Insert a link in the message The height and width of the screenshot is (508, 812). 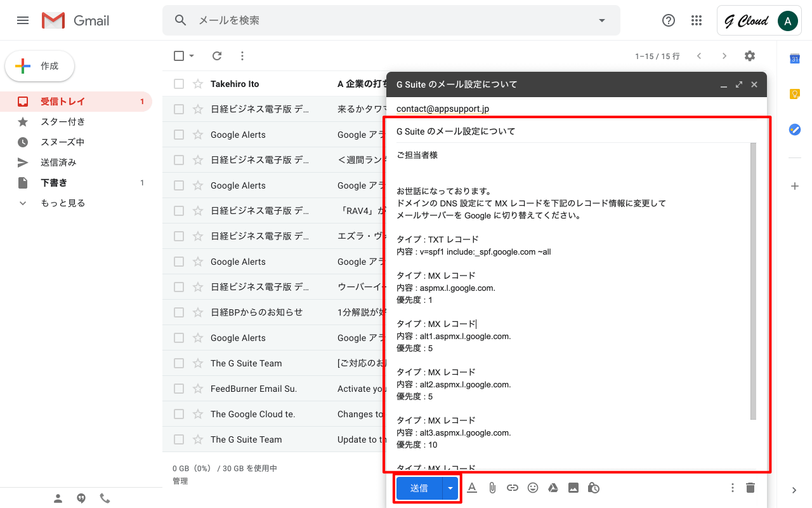point(513,488)
